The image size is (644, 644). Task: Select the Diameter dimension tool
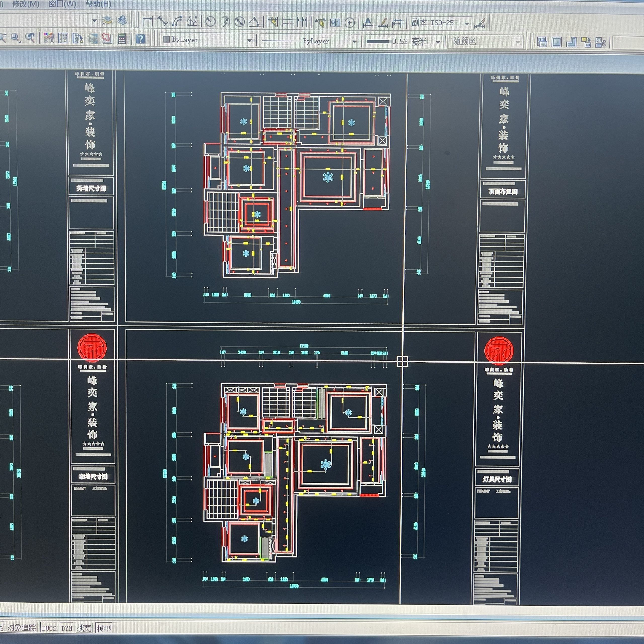pyautogui.click(x=240, y=22)
